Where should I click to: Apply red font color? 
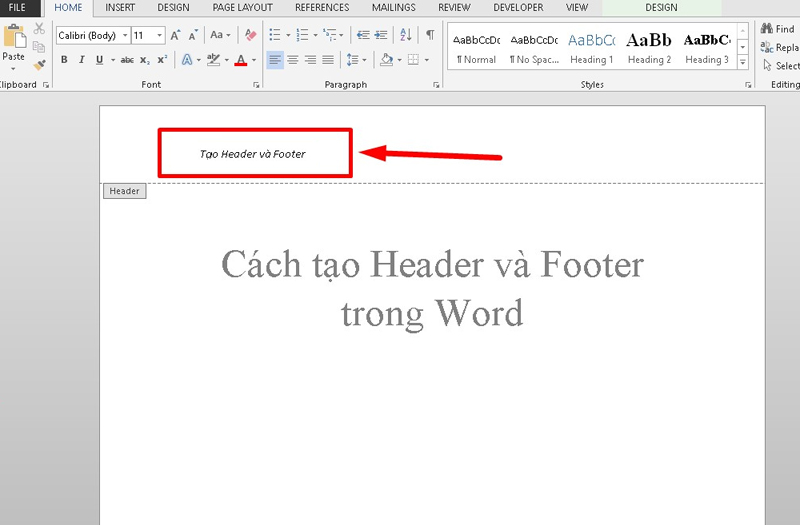[x=241, y=60]
